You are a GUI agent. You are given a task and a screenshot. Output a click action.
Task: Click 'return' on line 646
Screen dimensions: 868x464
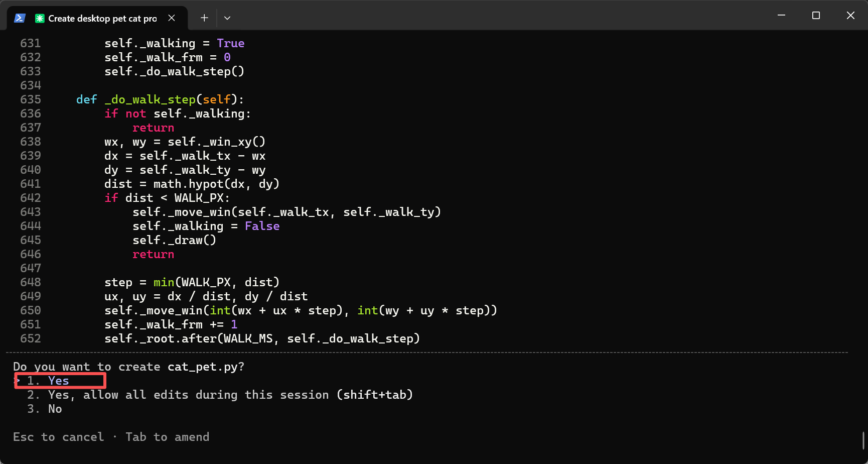point(153,254)
